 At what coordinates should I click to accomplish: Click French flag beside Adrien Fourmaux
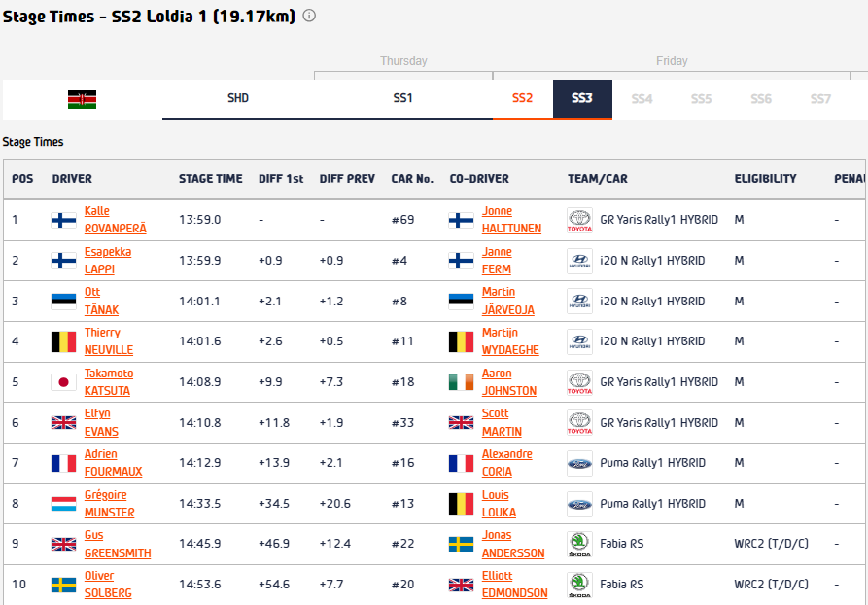[x=63, y=463]
